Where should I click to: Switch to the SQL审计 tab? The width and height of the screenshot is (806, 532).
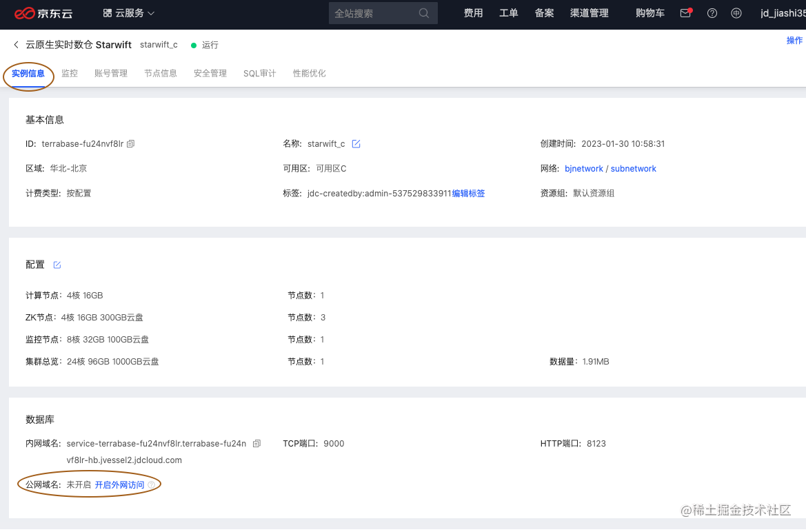tap(259, 74)
